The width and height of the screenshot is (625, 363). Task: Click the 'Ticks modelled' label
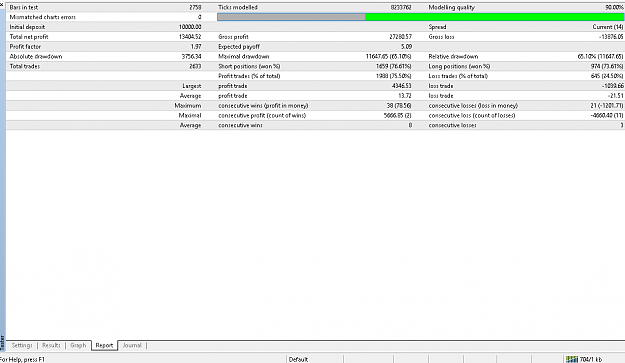[238, 7]
